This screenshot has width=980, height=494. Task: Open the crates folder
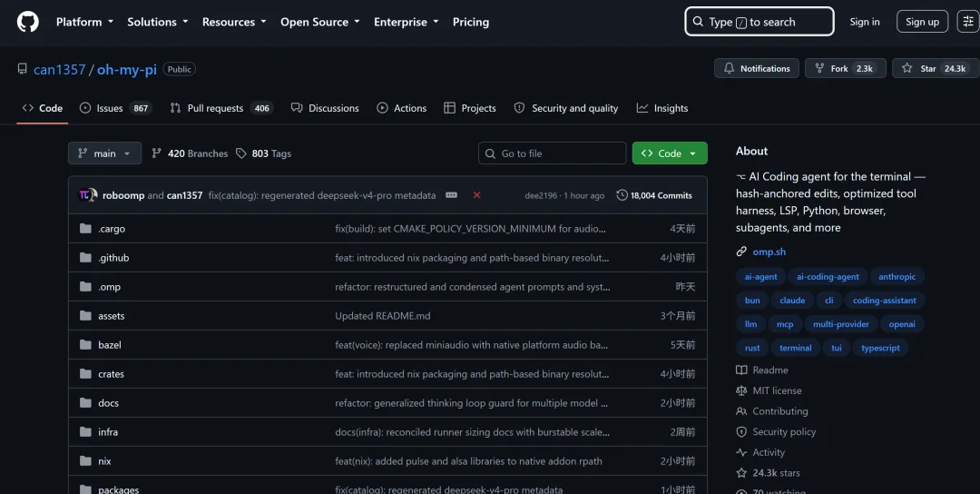tap(111, 374)
